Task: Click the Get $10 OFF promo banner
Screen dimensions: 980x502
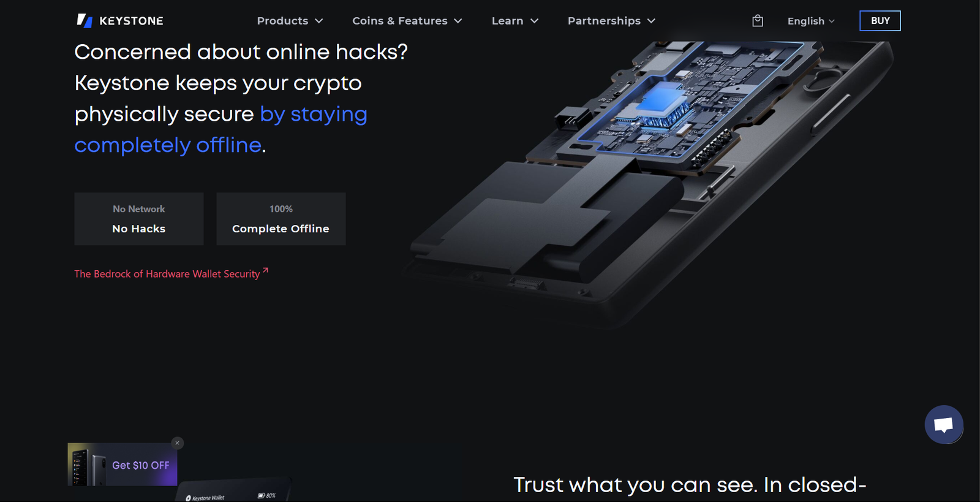Action: click(x=123, y=465)
